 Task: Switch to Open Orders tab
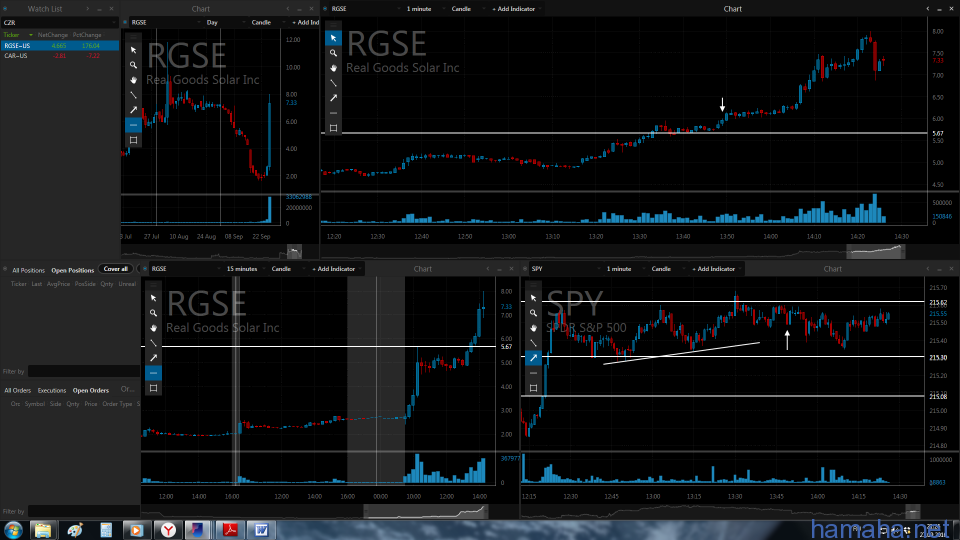tap(91, 390)
